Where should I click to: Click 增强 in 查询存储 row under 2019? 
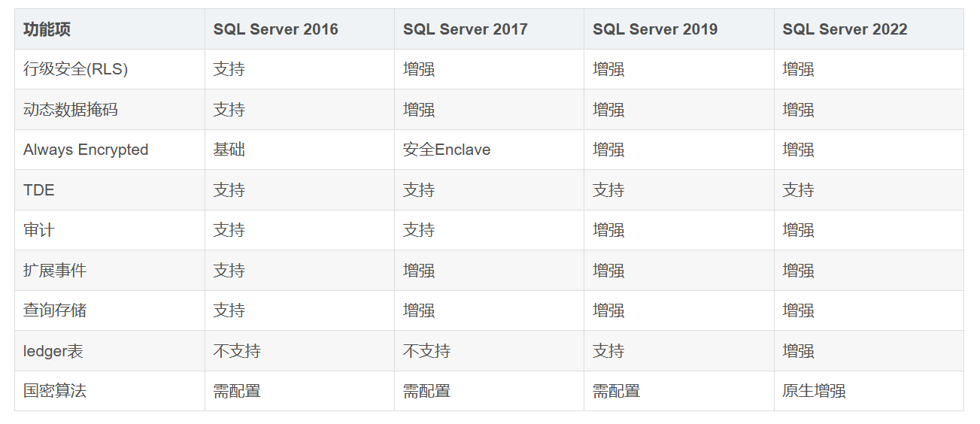[x=608, y=310]
